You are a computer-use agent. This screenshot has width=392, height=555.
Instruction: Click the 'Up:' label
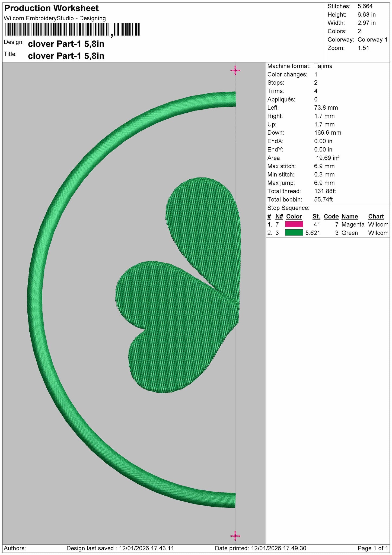tap(272, 125)
